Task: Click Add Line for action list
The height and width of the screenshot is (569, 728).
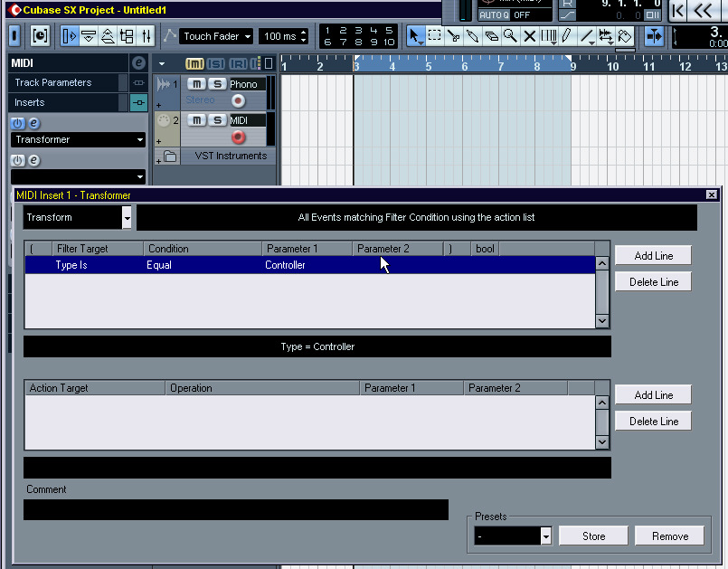Action: click(653, 394)
